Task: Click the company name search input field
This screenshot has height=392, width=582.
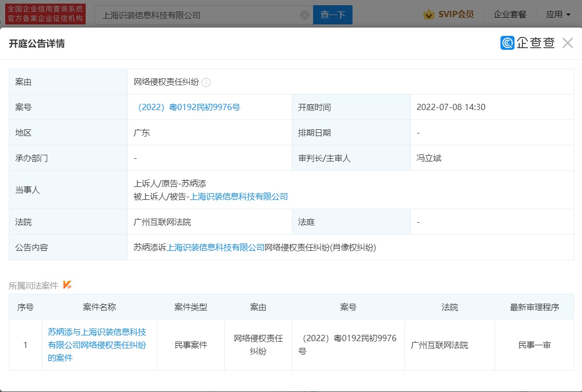Action: pos(197,15)
